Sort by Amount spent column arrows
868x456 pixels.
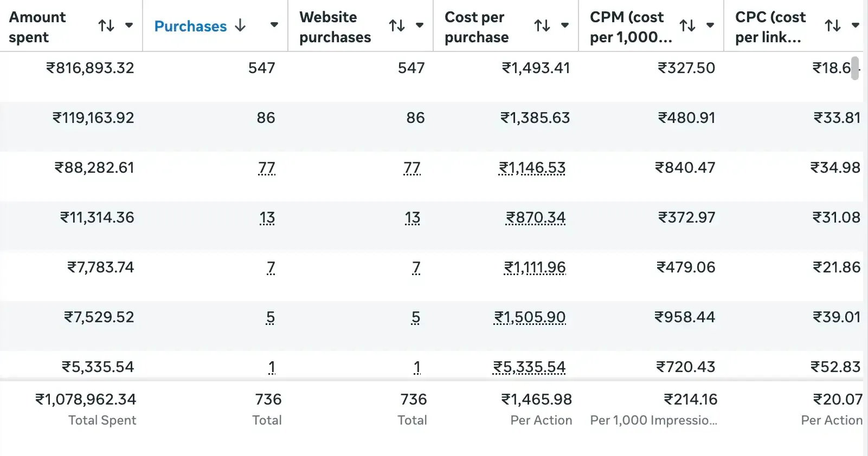(106, 25)
